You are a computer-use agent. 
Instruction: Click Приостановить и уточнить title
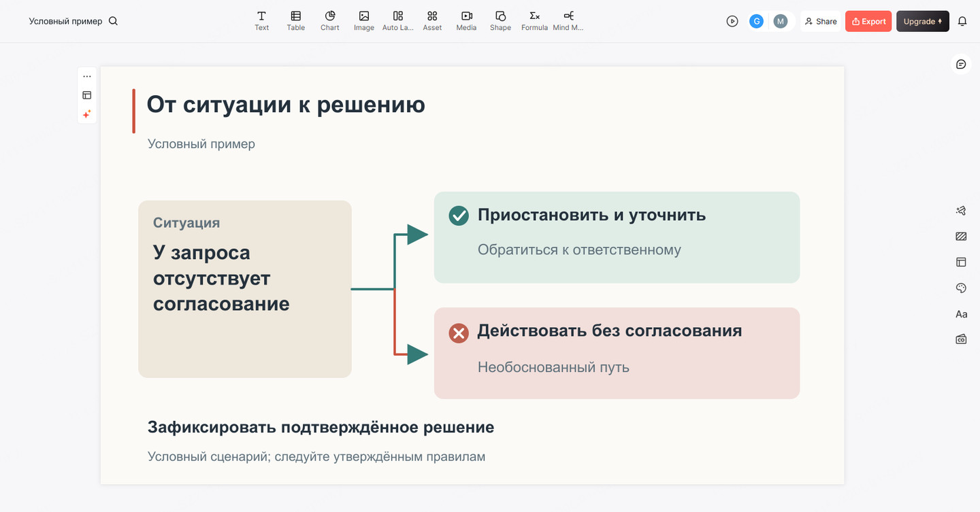click(591, 215)
